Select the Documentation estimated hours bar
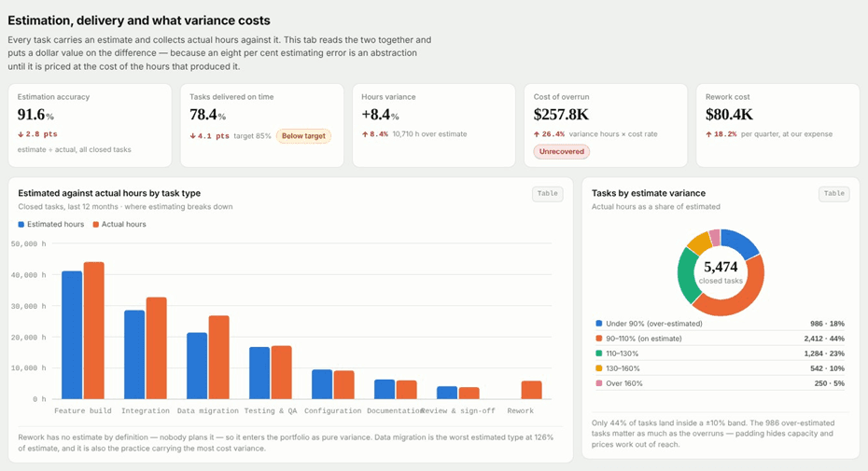 click(x=385, y=389)
